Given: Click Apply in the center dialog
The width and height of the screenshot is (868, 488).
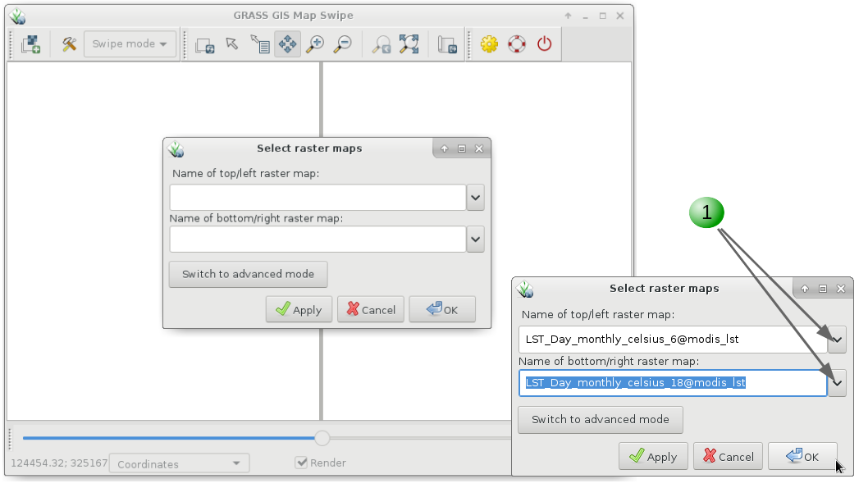Looking at the screenshot, I should click(299, 309).
